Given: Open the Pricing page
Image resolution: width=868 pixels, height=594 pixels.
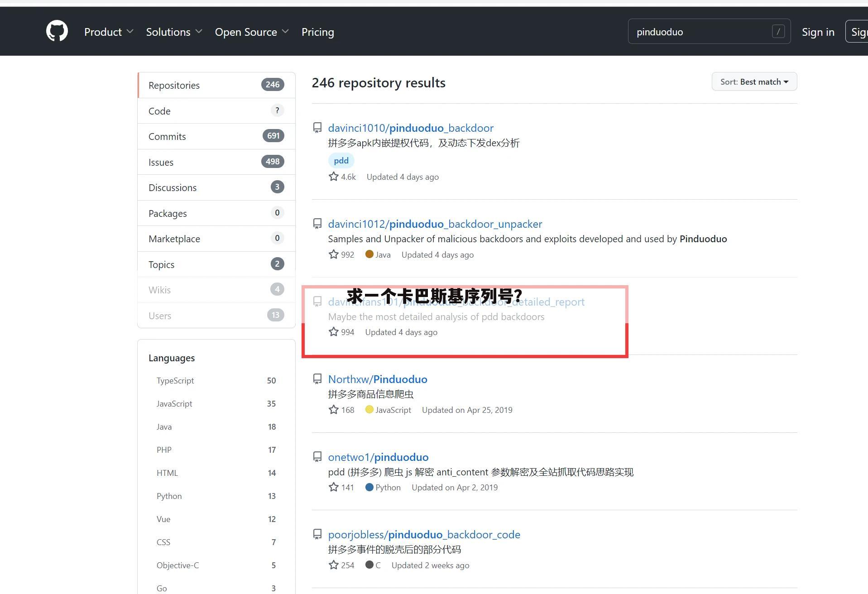Looking at the screenshot, I should click(318, 32).
